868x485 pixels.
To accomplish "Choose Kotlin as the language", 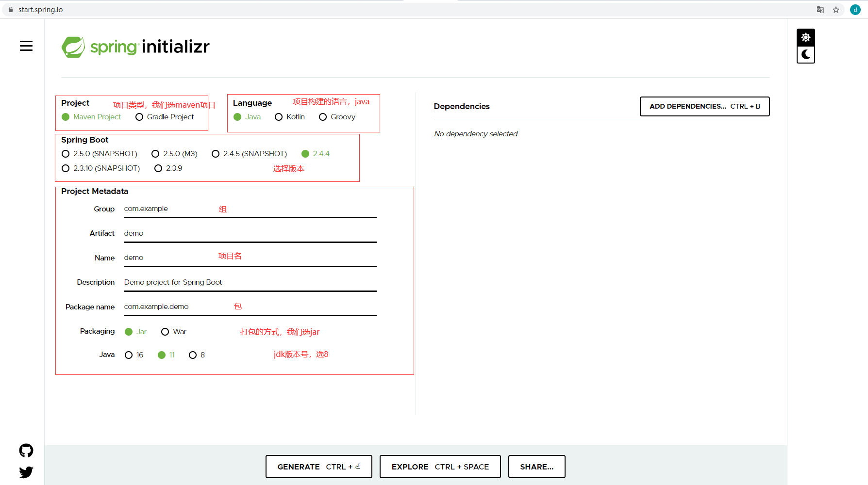I will click(290, 117).
